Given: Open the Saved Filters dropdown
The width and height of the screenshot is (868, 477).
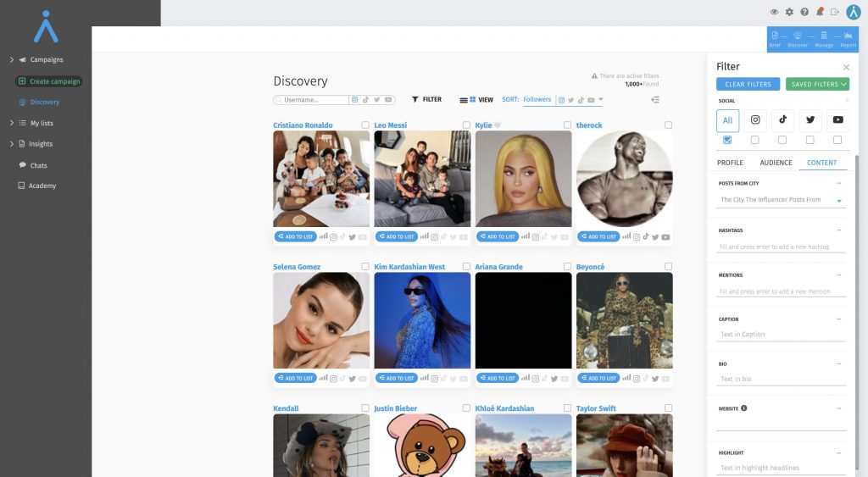Looking at the screenshot, I should tap(818, 84).
